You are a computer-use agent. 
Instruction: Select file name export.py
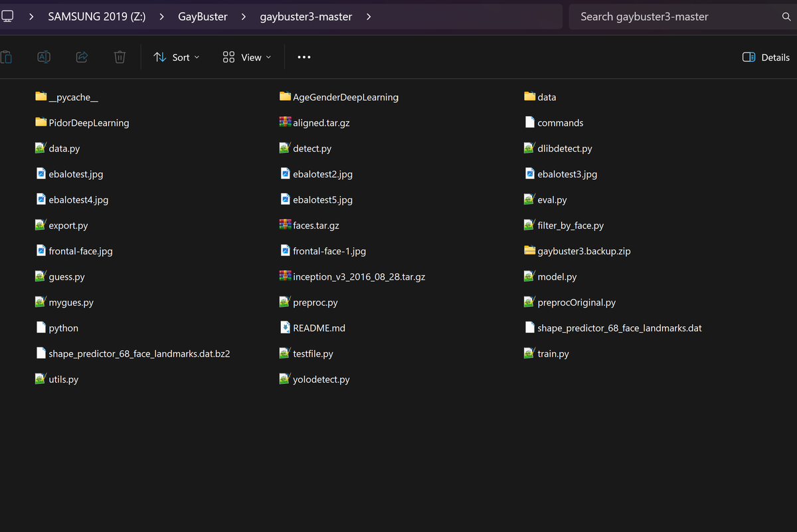coord(68,226)
